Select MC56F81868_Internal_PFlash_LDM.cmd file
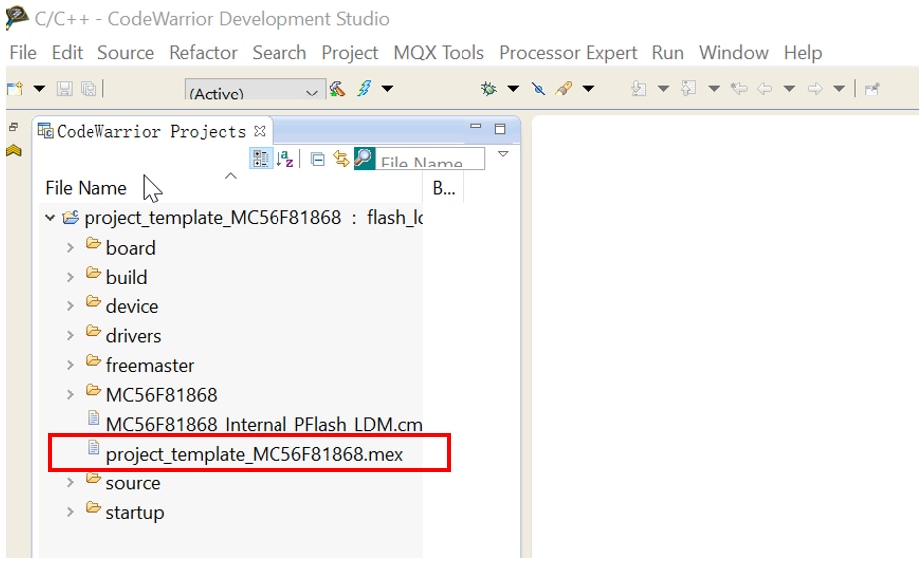The width and height of the screenshot is (924, 568). (x=264, y=424)
